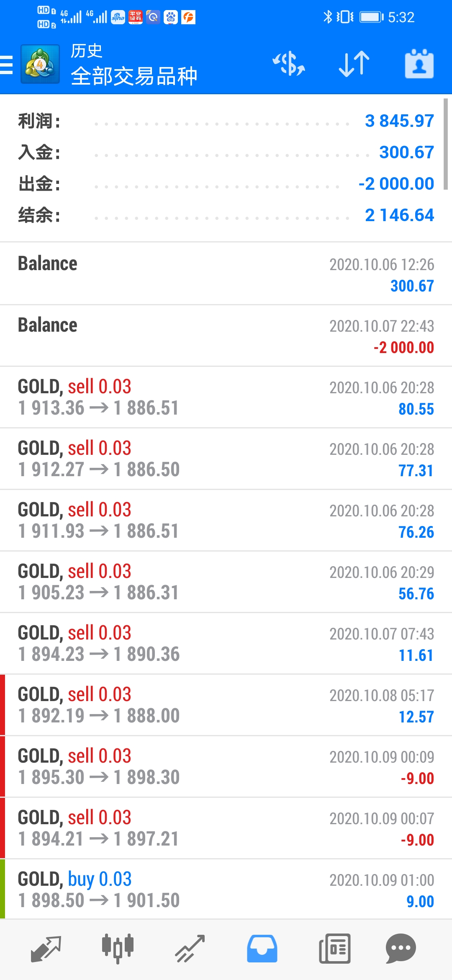Click the history list scrollbar

coord(446,144)
